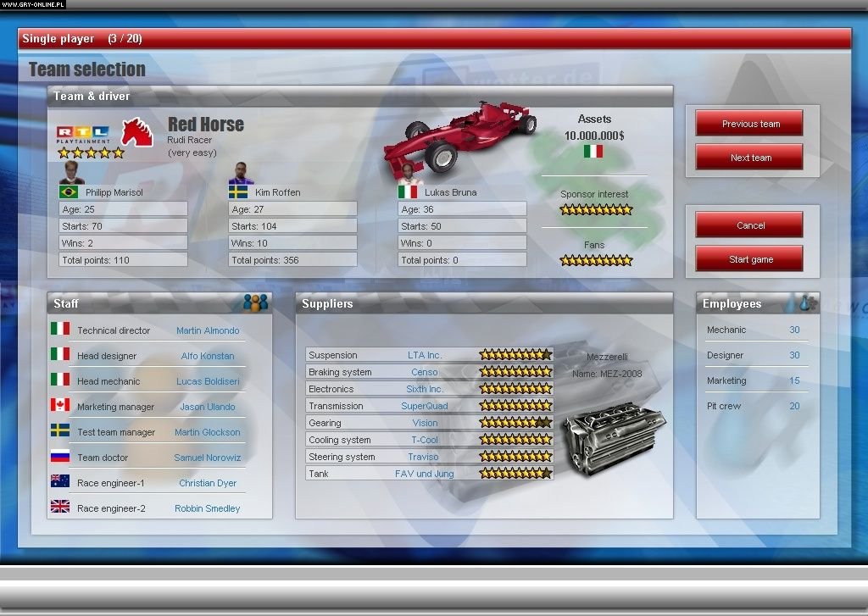
Task: Cancel team selection
Action: tap(749, 225)
